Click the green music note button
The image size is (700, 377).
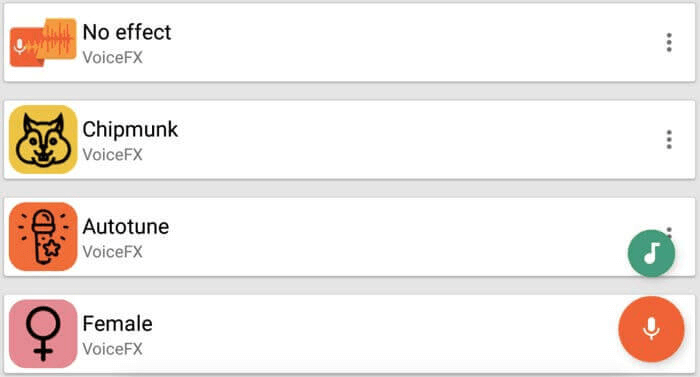point(651,253)
